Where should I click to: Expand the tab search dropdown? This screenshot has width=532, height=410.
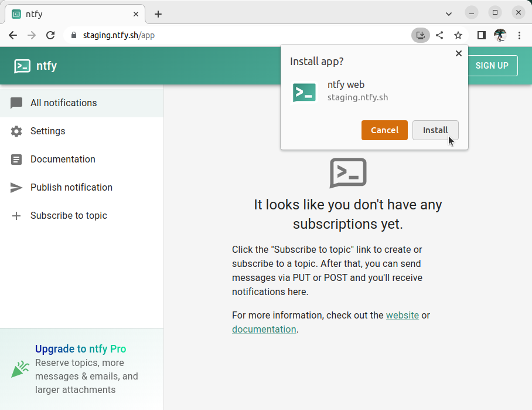449,13
